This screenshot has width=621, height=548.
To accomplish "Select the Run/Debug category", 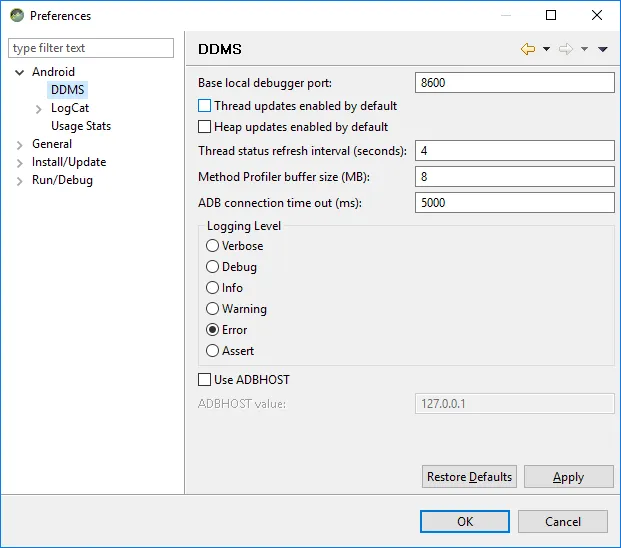I will coord(62,180).
